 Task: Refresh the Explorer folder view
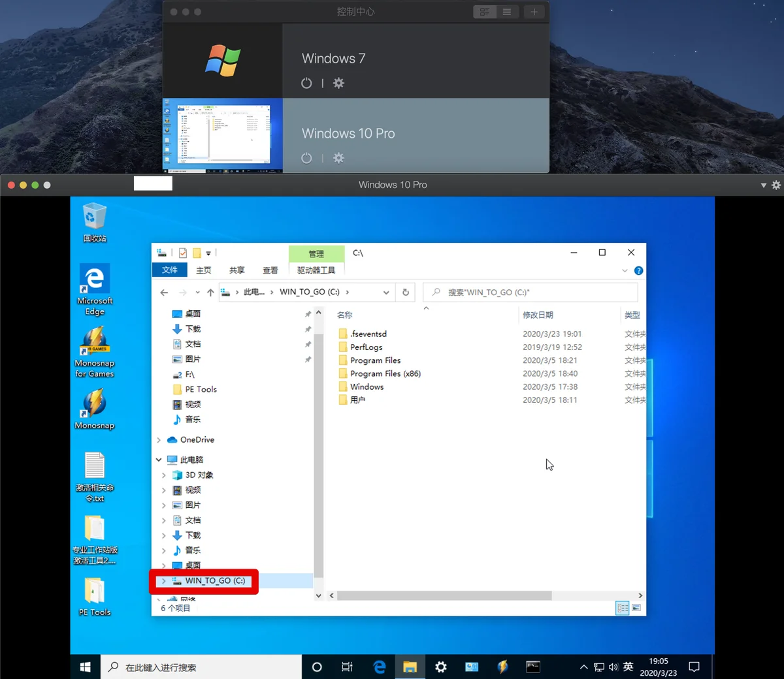pos(406,292)
